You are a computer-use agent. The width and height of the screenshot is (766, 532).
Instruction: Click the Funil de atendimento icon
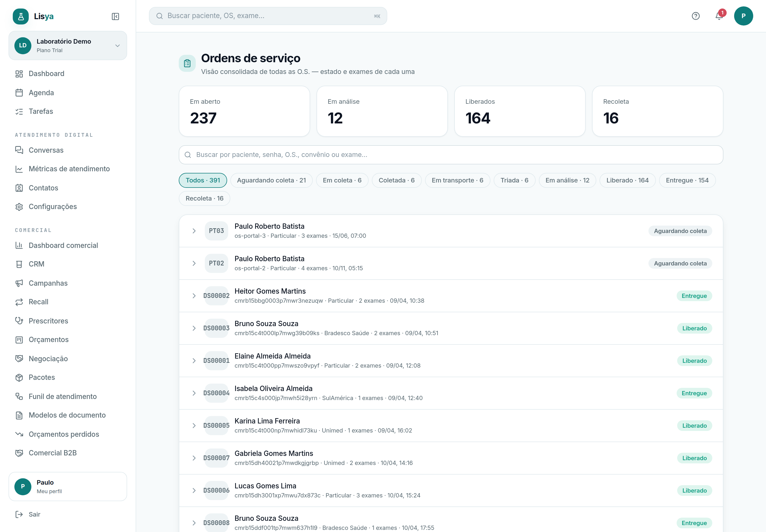point(19,396)
